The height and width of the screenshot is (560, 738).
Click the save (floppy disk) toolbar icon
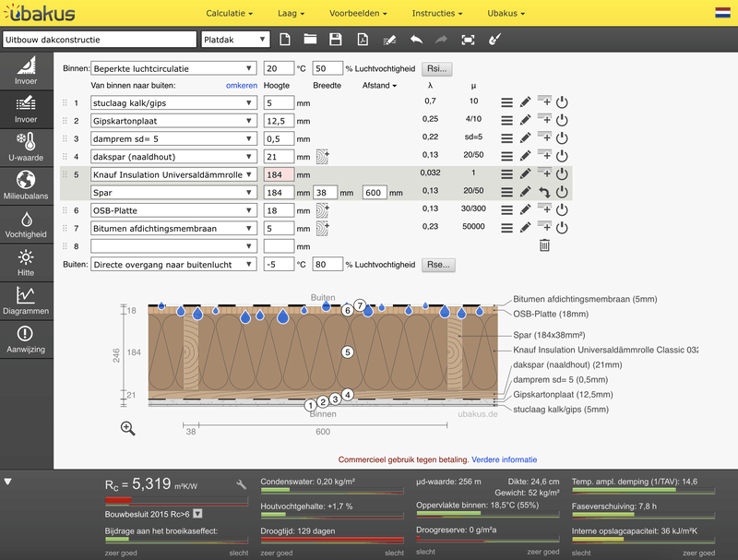(x=336, y=40)
